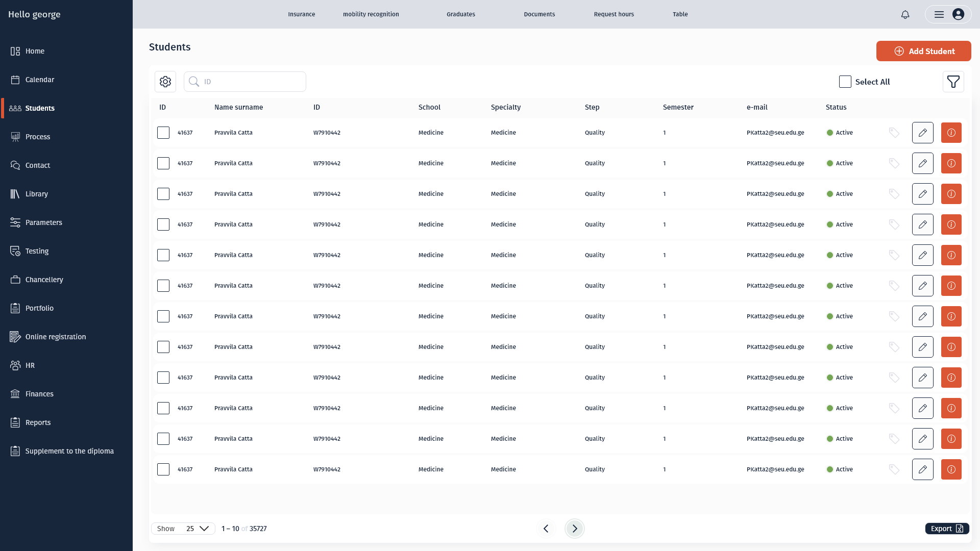980x551 pixels.
Task: Switch to the Graduates tab
Action: pos(461,14)
